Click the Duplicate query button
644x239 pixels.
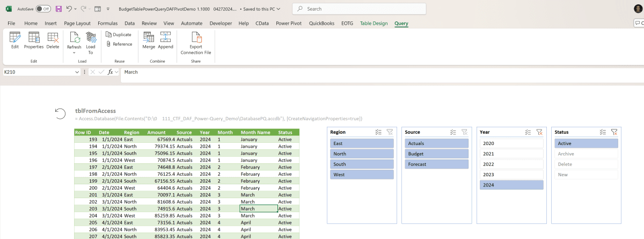click(118, 34)
